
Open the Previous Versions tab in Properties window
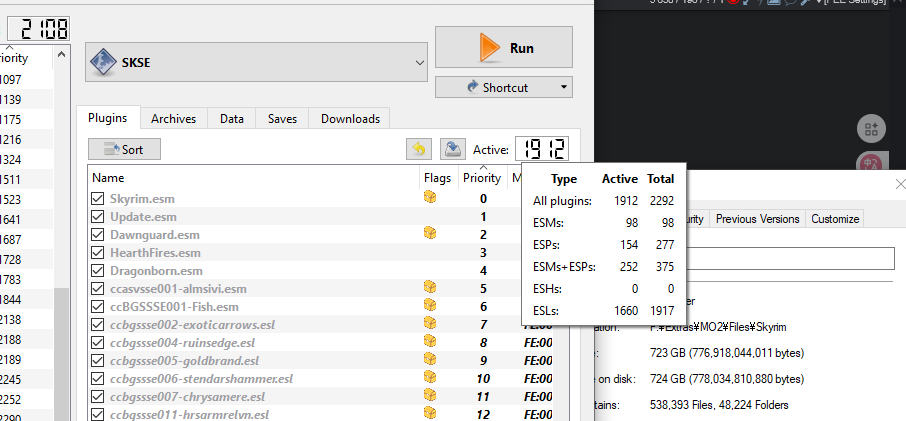[758, 219]
